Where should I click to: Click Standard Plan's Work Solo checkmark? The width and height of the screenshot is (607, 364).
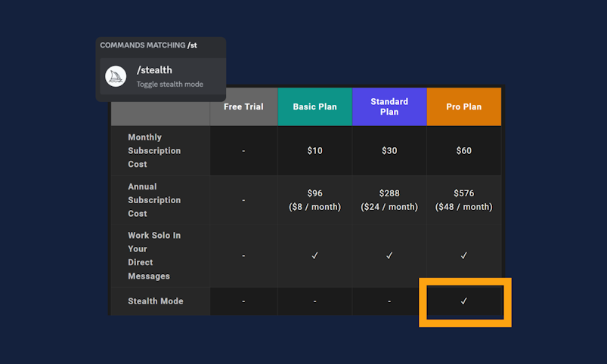click(389, 256)
